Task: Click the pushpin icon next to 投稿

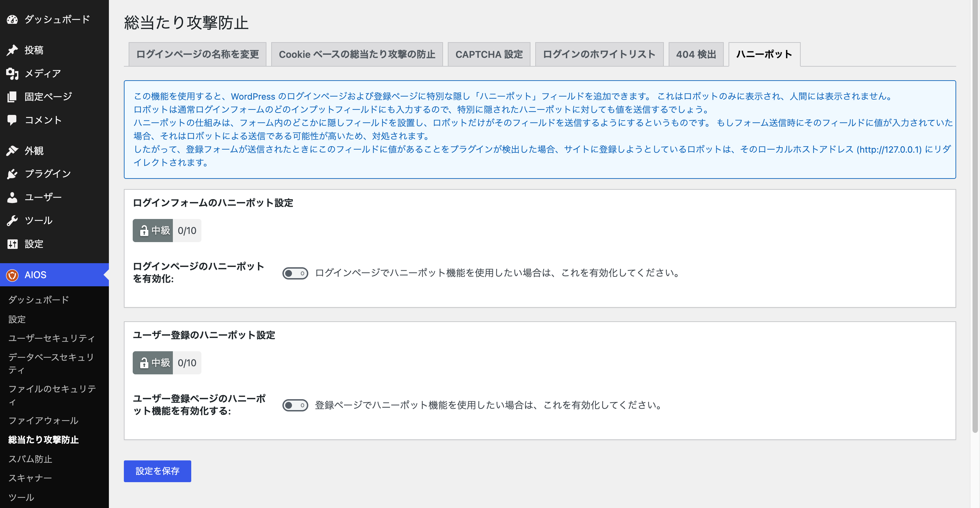Action: (x=12, y=50)
